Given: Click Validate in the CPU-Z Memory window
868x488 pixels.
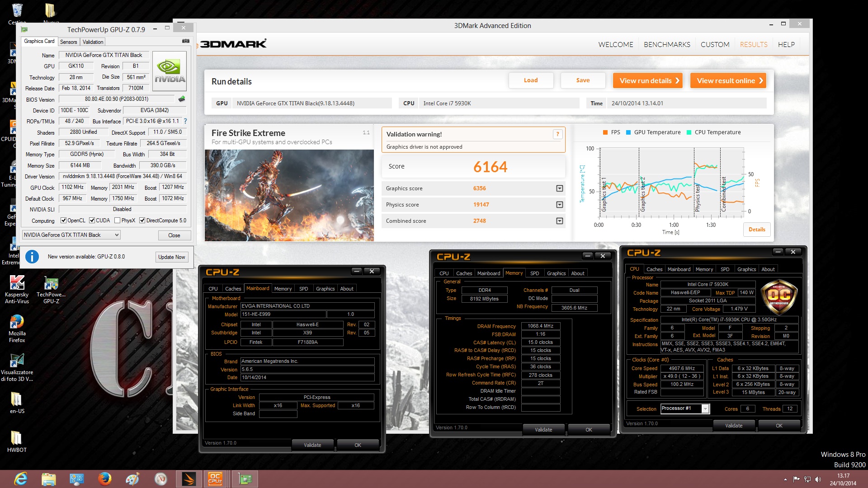Looking at the screenshot, I should (x=543, y=430).
